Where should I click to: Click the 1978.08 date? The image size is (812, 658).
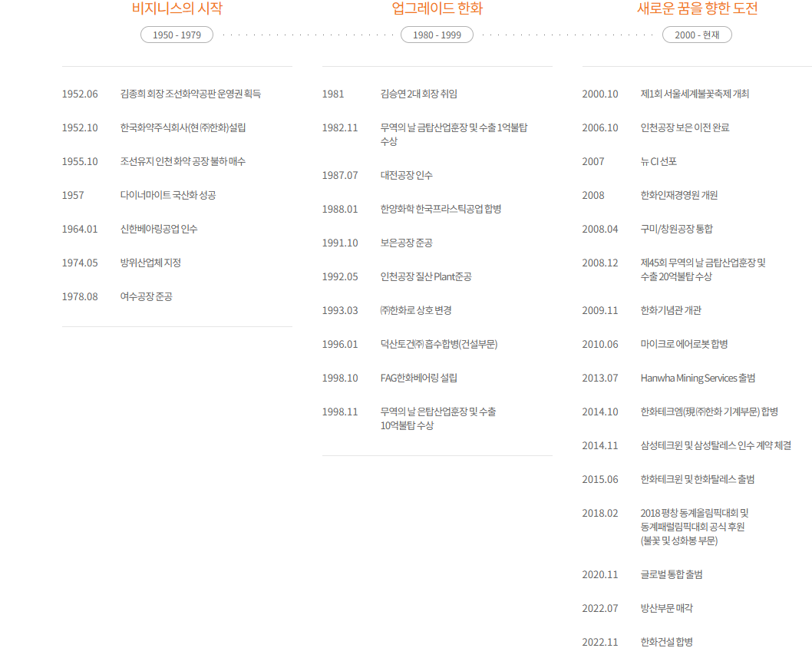click(80, 297)
